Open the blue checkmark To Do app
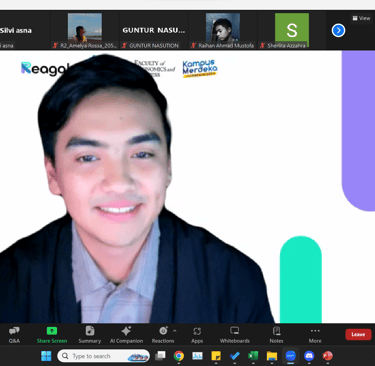Image resolution: width=375 pixels, height=366 pixels. [235, 356]
